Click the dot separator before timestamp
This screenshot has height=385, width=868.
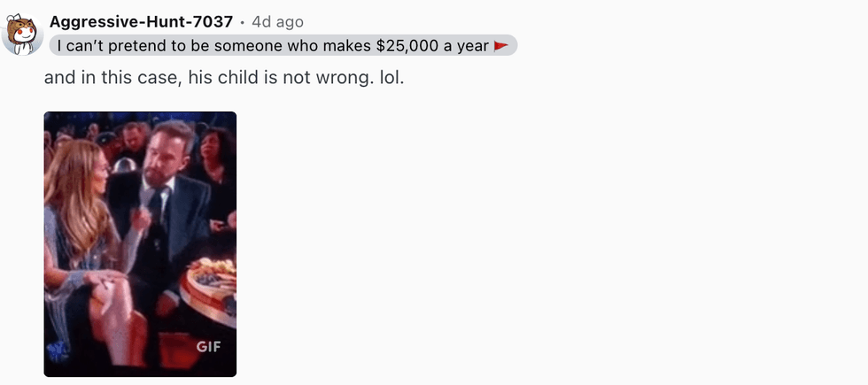point(243,23)
